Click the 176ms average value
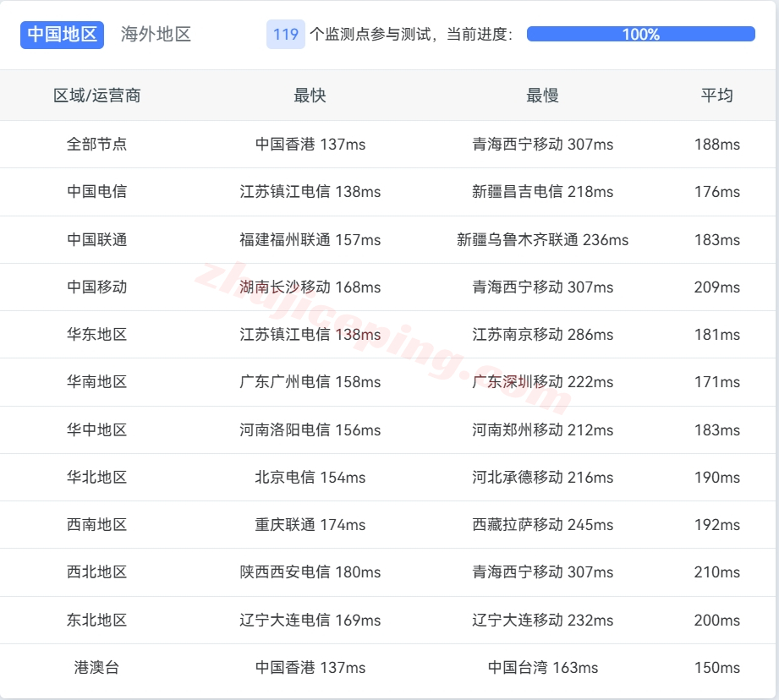 [717, 192]
